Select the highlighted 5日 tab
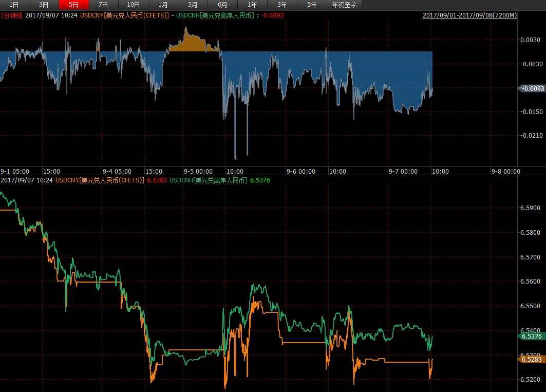The width and height of the screenshot is (546, 392). click(x=74, y=5)
